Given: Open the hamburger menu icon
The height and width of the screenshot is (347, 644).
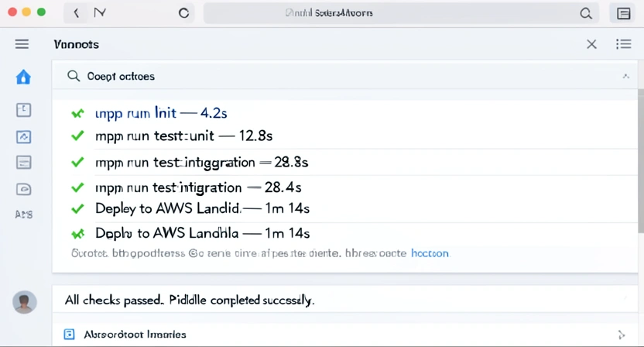Looking at the screenshot, I should 22,44.
